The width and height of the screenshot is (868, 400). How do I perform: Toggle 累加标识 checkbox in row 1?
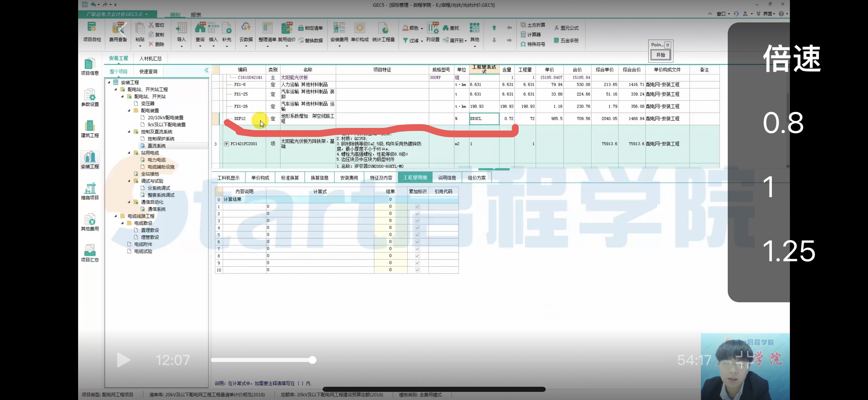[417, 207]
